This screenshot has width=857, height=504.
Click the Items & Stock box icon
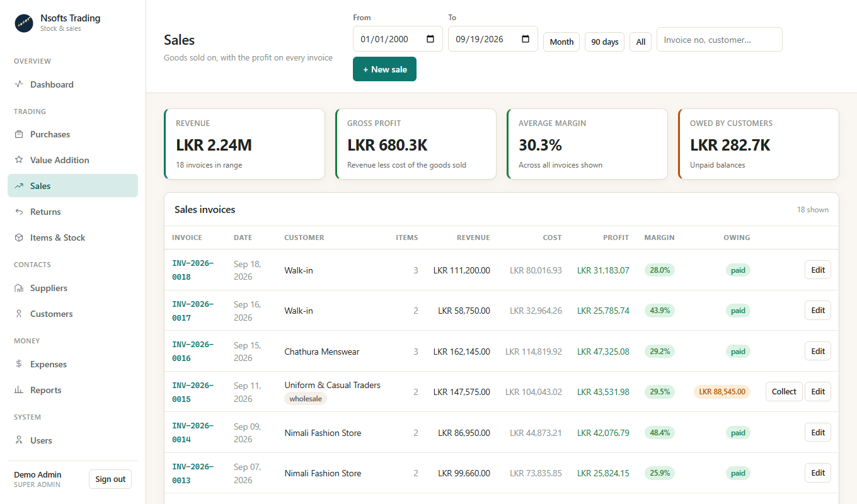point(19,238)
